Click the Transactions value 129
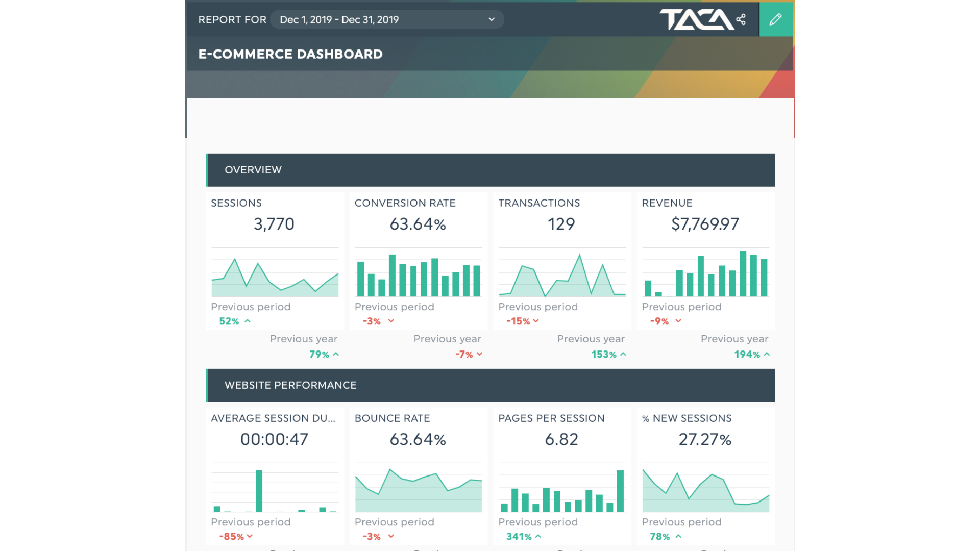The width and height of the screenshot is (980, 551). [561, 224]
